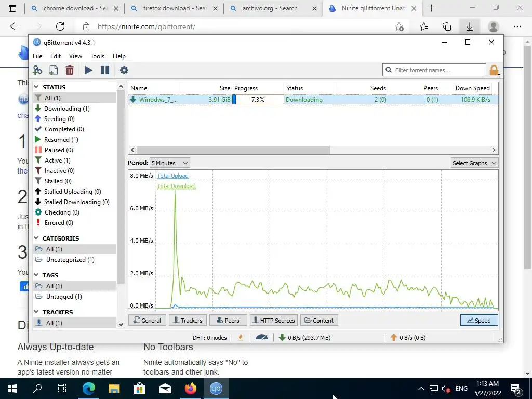Open the Select Graphs dropdown
Image resolution: width=532 pixels, height=399 pixels.
[x=474, y=163]
